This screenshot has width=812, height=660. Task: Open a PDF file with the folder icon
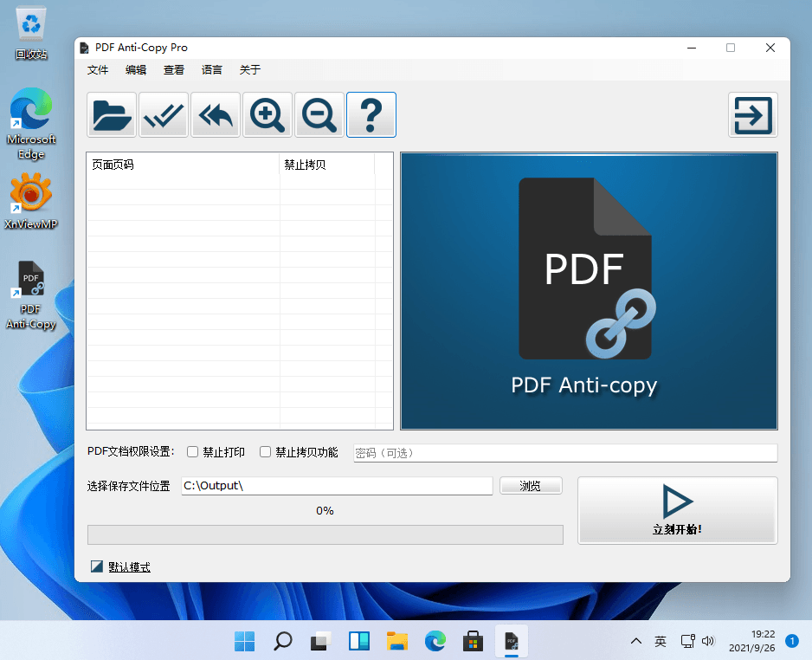coord(112,114)
